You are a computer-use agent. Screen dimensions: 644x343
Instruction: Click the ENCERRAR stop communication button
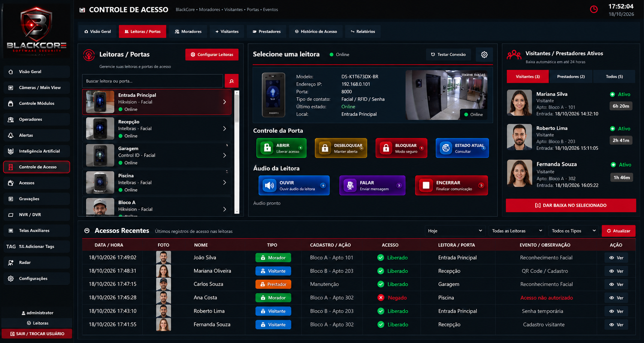[451, 186]
